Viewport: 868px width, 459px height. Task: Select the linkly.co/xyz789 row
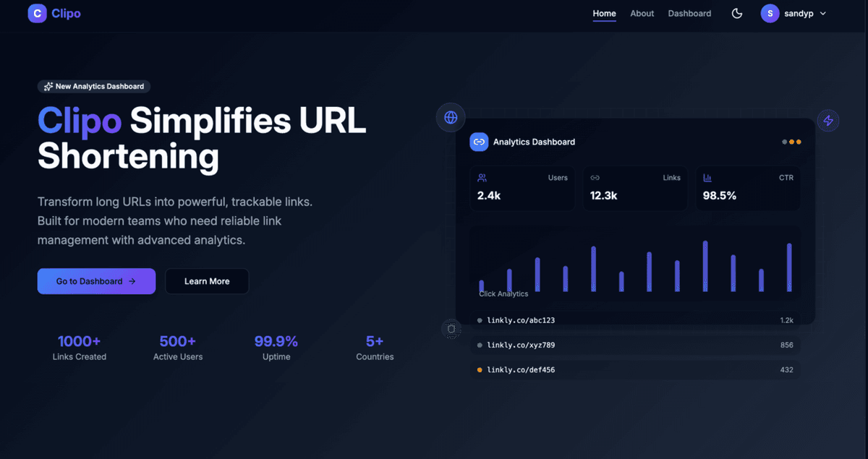coord(636,346)
